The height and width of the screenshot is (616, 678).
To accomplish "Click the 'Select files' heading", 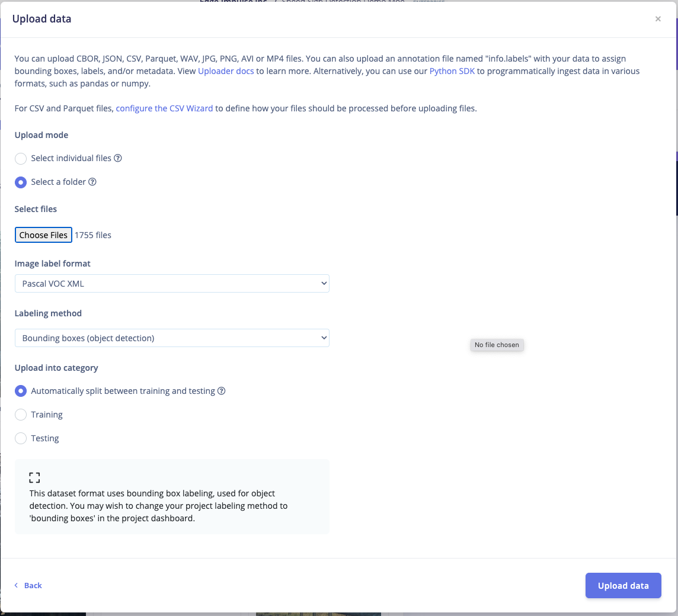I will 36,209.
